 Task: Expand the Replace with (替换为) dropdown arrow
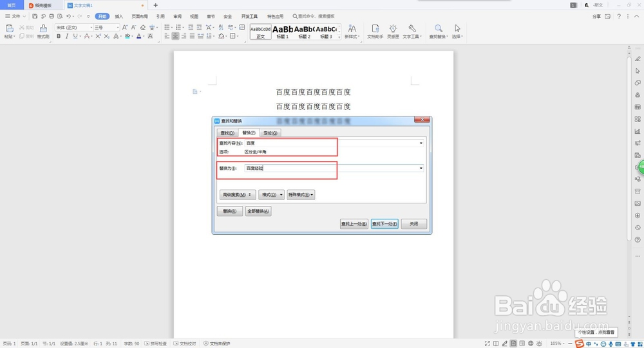point(421,169)
